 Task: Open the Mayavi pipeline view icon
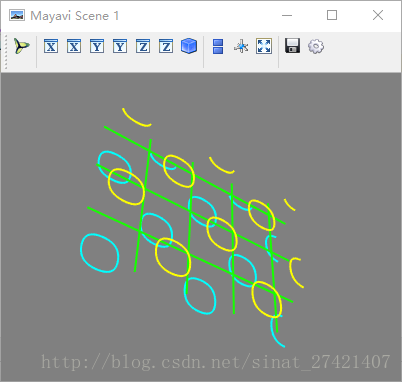pyautogui.click(x=22, y=46)
